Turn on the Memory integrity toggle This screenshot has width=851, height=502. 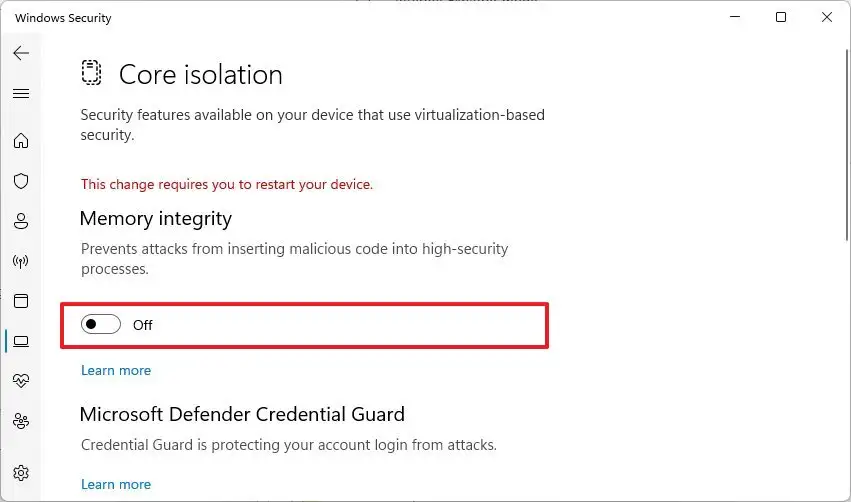click(x=101, y=324)
